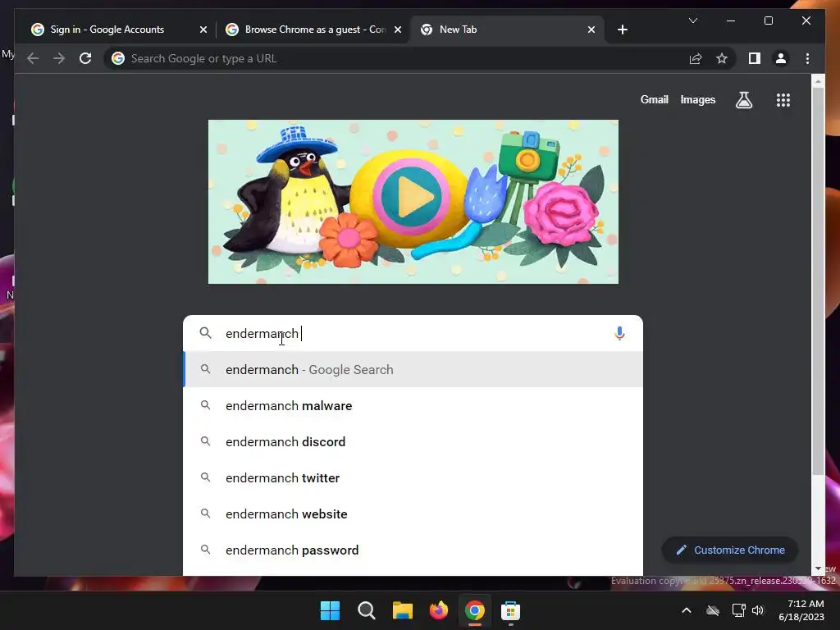Open the side panel icon
840x630 pixels.
(x=755, y=58)
